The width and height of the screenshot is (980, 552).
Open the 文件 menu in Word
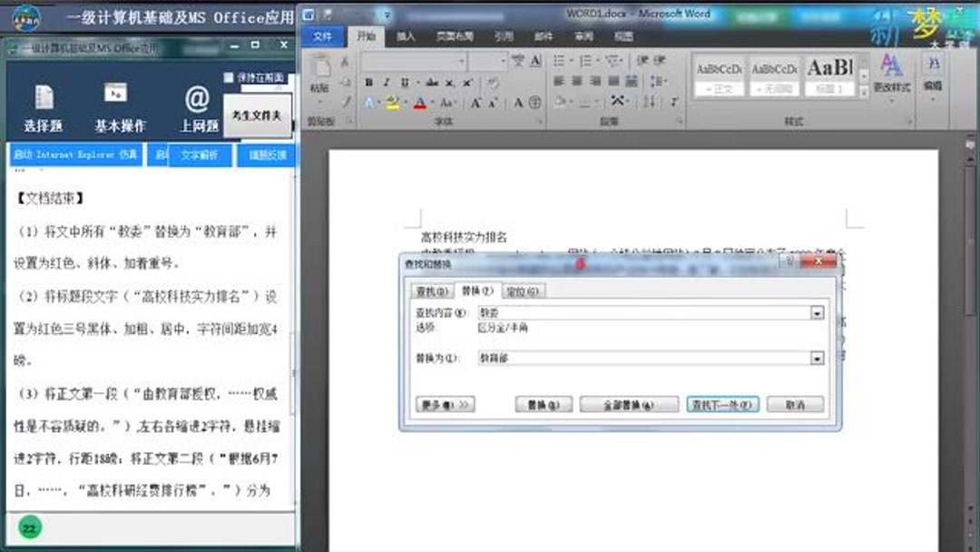pos(325,34)
